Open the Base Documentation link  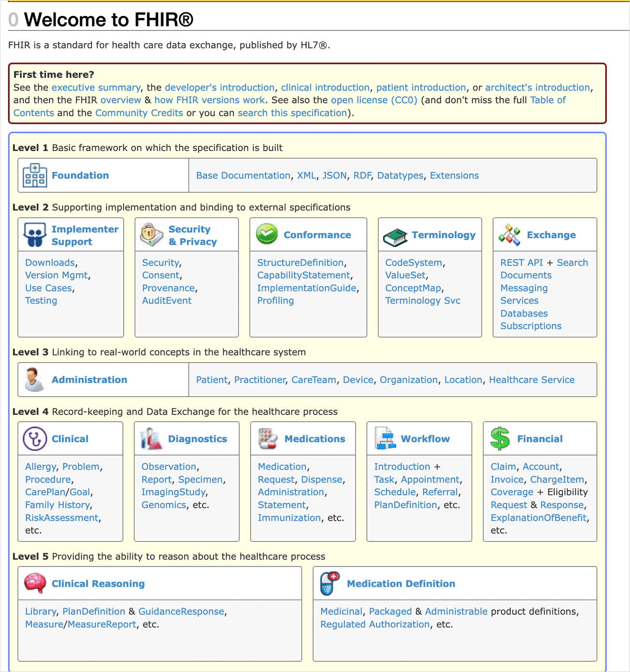point(243,175)
